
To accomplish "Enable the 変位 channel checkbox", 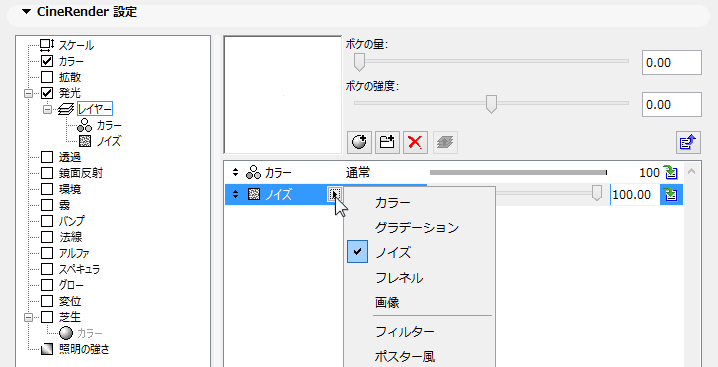I will [x=47, y=301].
